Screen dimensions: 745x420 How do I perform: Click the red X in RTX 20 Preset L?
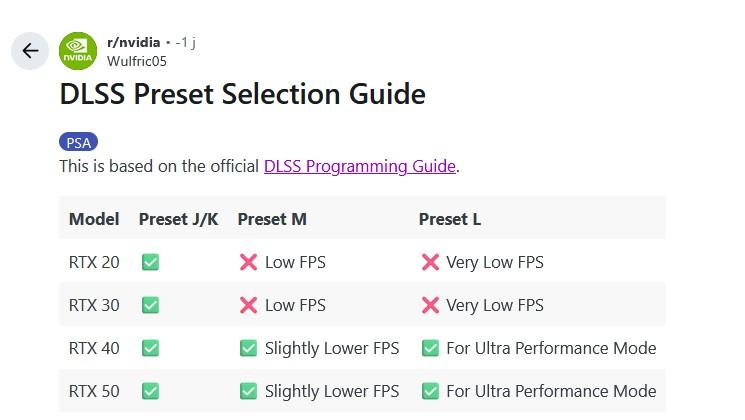(430, 263)
